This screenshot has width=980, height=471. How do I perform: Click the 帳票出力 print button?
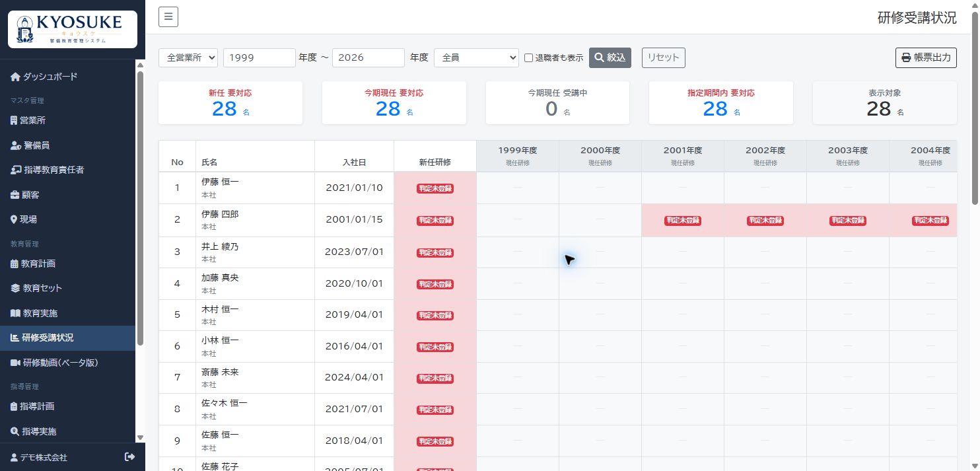(926, 57)
